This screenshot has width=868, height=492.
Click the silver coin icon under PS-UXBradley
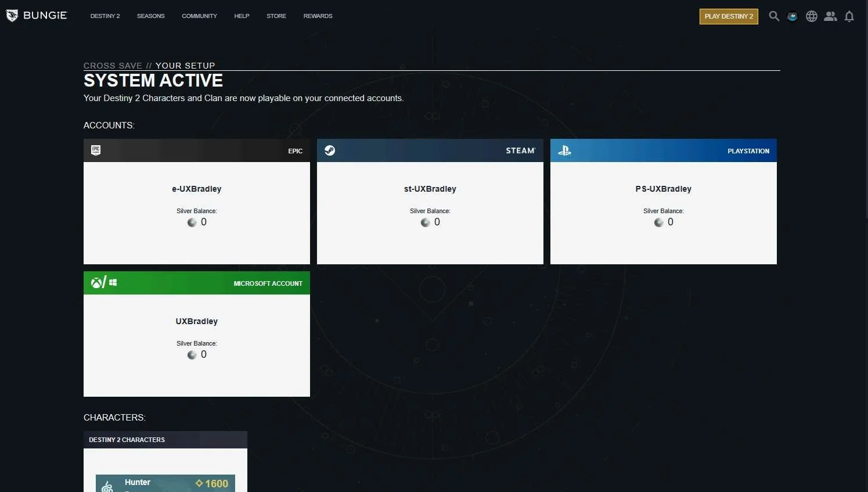tap(659, 222)
